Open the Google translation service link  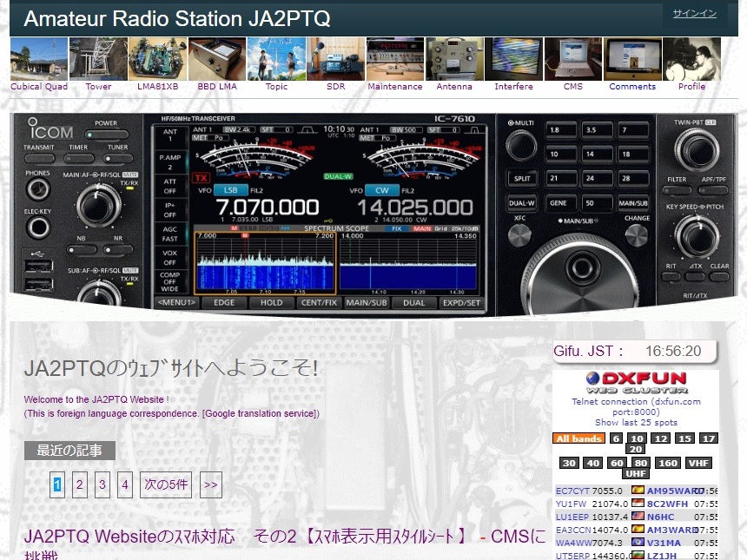pos(261,413)
